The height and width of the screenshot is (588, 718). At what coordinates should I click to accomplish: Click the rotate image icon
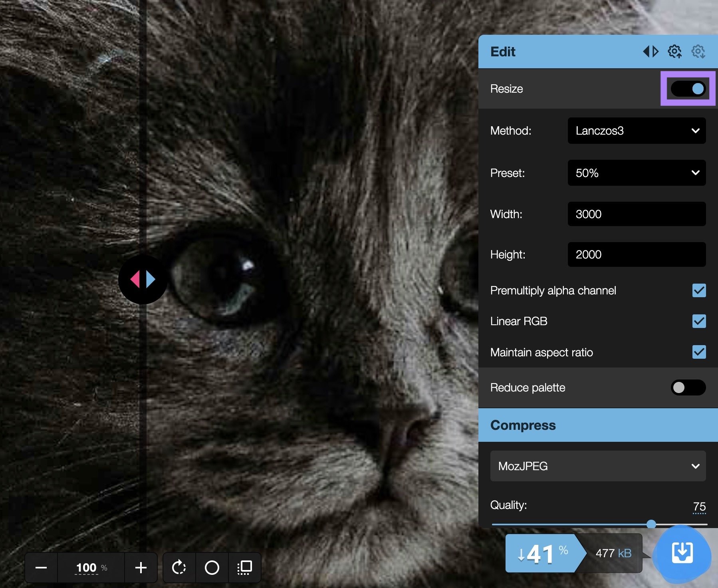pos(179,568)
